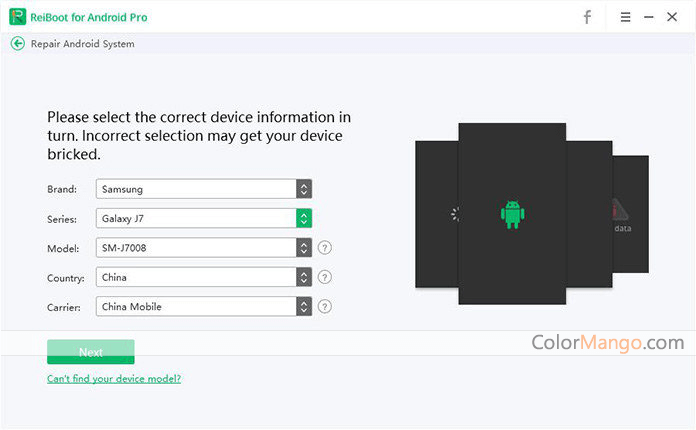
Task: Click help icon next to Country field
Action: pos(325,277)
